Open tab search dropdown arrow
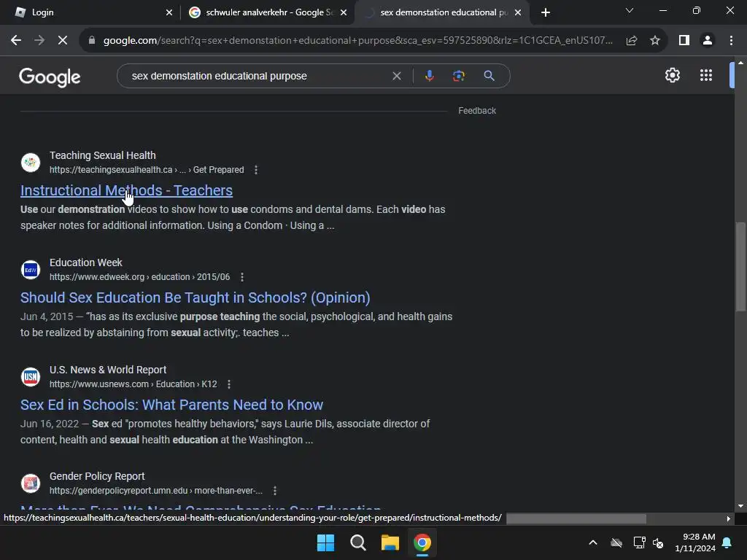Viewport: 747px width, 560px height. pyautogui.click(x=630, y=10)
